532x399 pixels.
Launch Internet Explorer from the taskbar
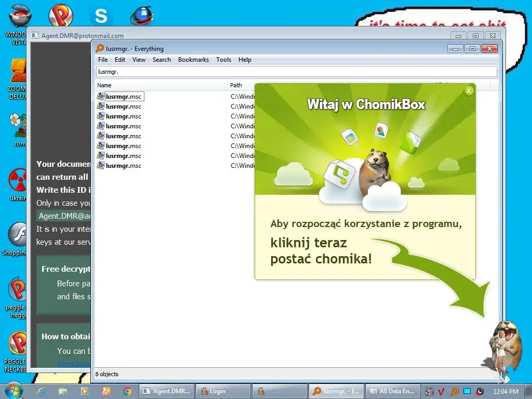click(x=41, y=391)
